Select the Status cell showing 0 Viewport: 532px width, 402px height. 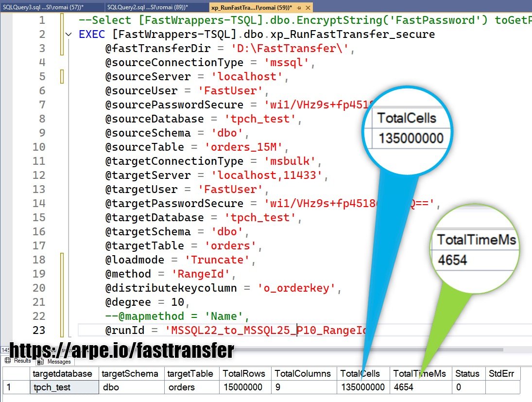(468, 387)
